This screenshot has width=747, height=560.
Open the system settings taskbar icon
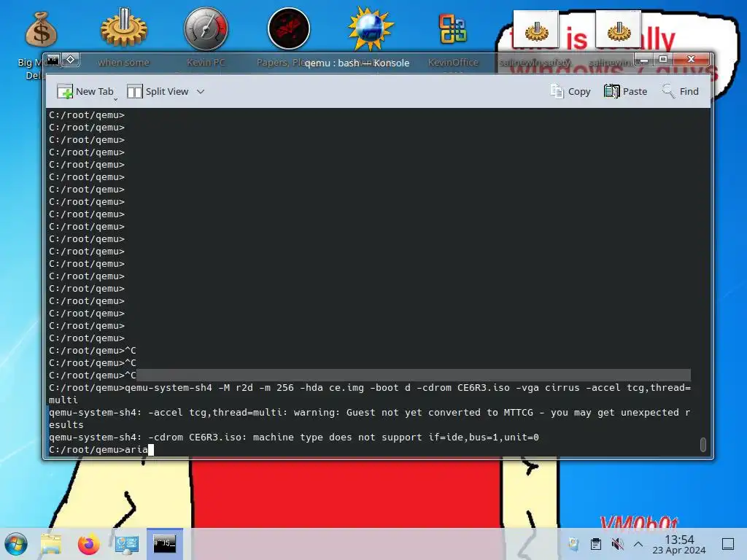(x=127, y=544)
